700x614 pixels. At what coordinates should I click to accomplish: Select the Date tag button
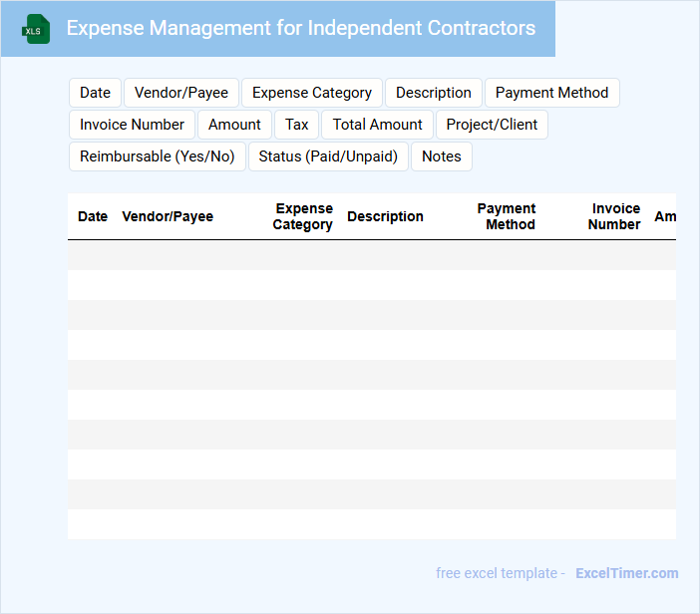[95, 93]
